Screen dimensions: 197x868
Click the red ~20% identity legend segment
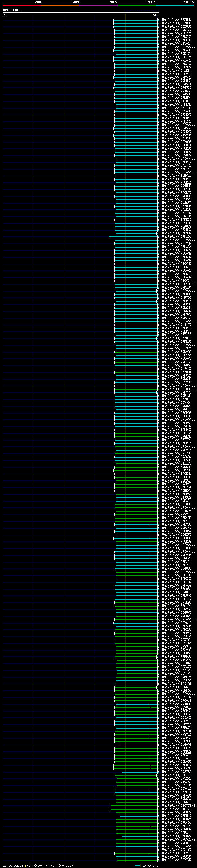click(22, 6)
